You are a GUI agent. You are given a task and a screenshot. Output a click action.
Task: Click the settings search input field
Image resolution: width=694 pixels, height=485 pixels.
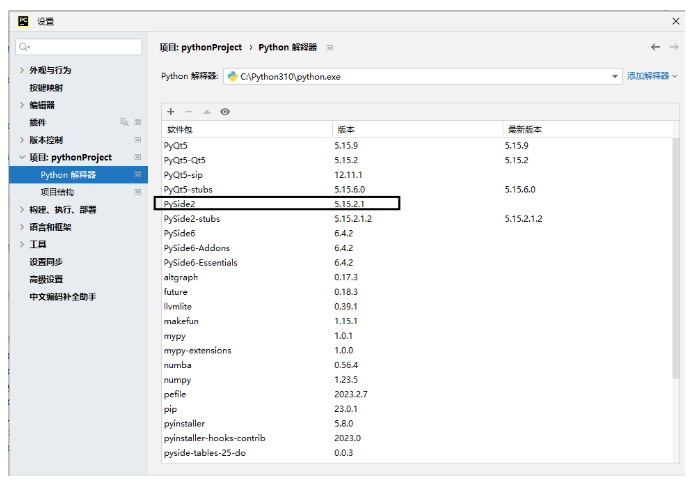pyautogui.click(x=79, y=47)
